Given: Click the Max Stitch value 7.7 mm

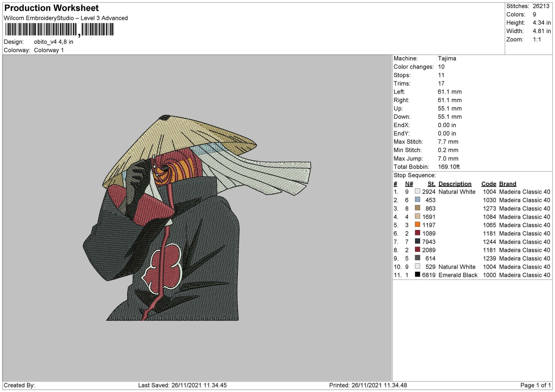Looking at the screenshot, I should pyautogui.click(x=448, y=142).
